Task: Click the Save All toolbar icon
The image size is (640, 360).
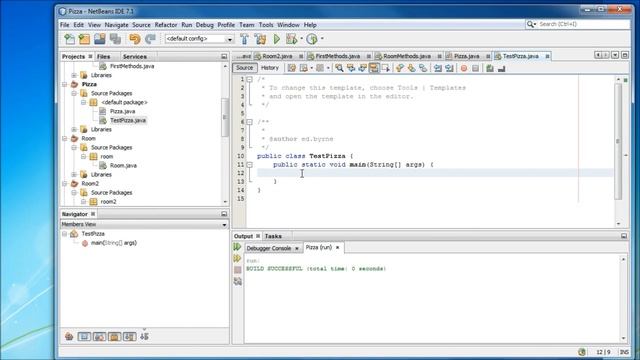Action: pyautogui.click(x=116, y=39)
